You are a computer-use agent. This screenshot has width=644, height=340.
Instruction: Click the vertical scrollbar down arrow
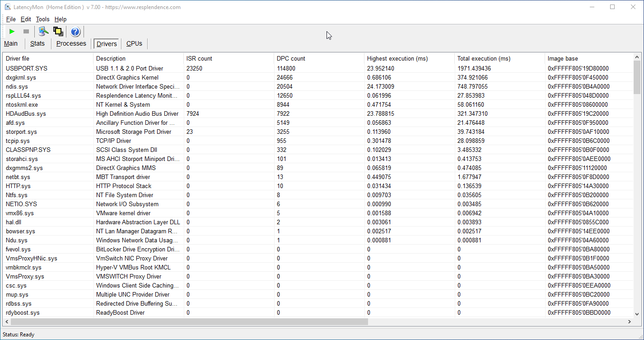pyautogui.click(x=637, y=314)
